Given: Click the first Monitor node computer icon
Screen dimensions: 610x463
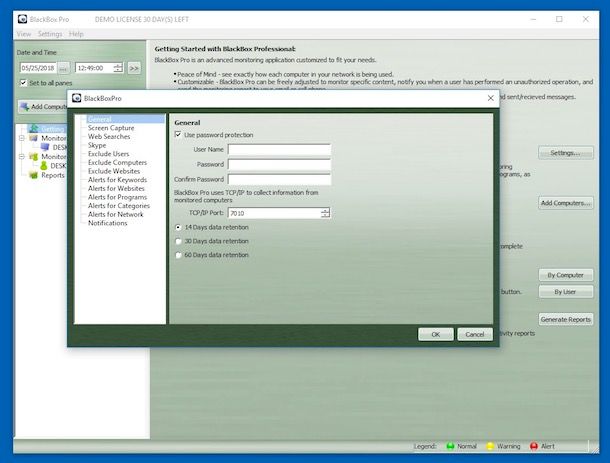Looking at the screenshot, I should (33, 138).
